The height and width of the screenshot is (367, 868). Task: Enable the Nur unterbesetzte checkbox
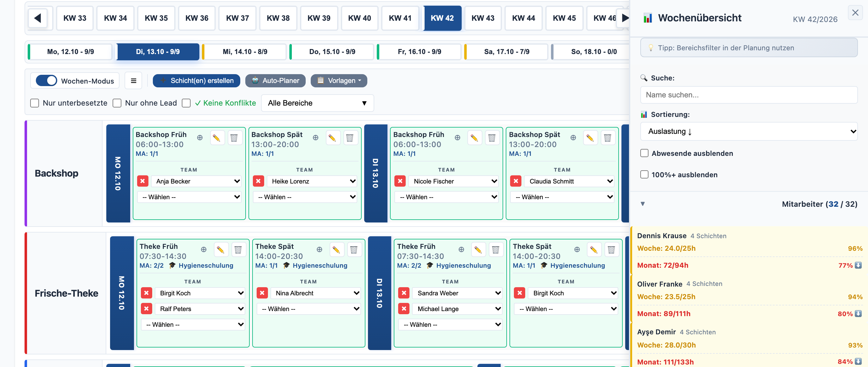34,103
